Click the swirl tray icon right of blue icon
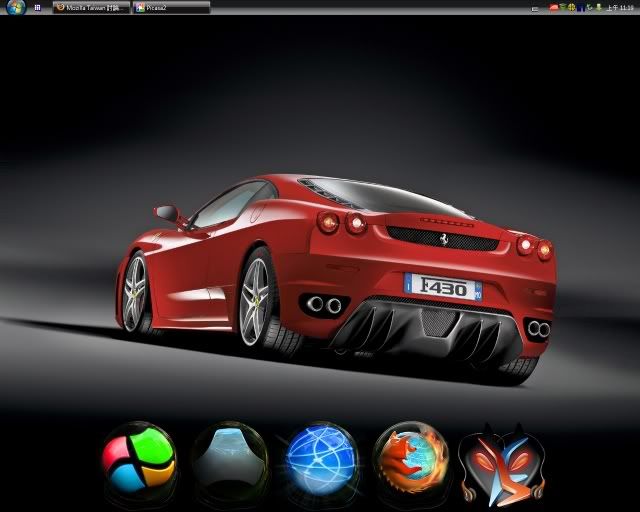Viewport: 640px width, 512px height. pos(591,7)
